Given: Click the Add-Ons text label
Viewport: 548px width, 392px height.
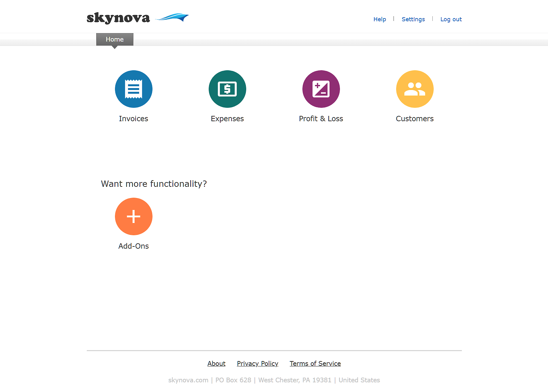Looking at the screenshot, I should tap(133, 246).
